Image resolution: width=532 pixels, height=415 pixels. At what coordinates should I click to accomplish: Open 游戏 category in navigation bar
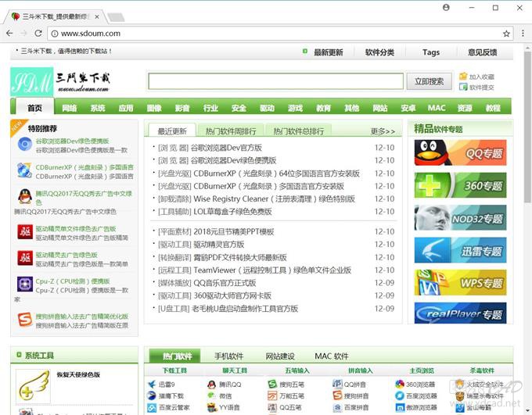(295, 108)
